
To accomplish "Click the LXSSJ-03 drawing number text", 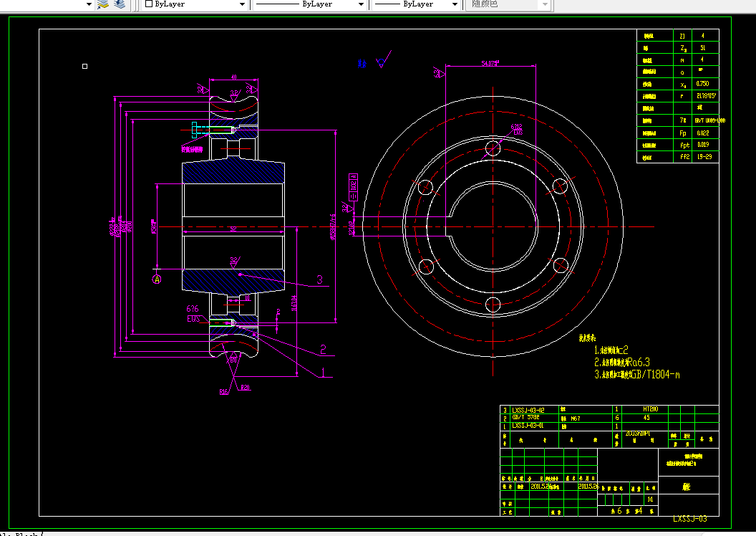I will point(690,519).
